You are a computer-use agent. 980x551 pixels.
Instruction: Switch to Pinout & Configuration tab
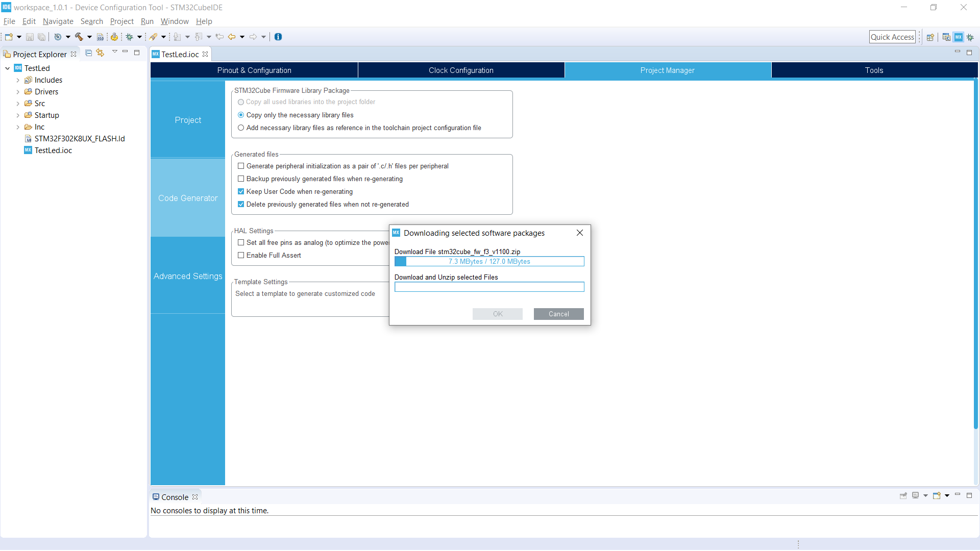click(x=254, y=70)
